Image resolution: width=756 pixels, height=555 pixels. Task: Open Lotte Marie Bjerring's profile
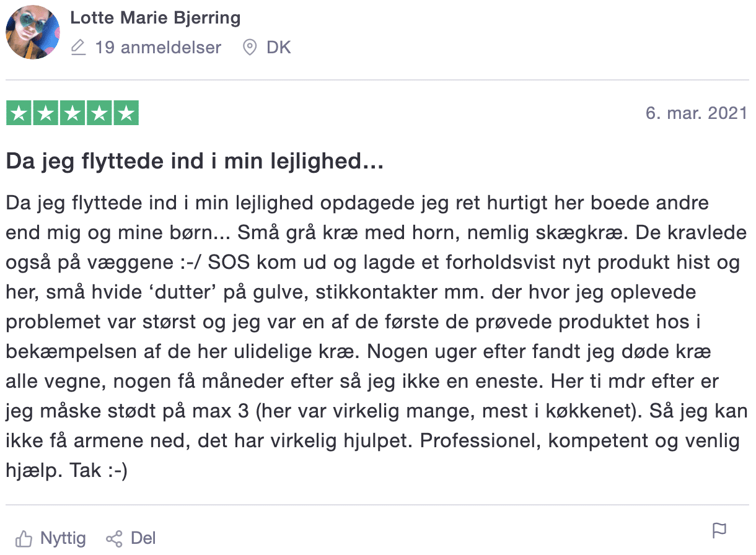[x=155, y=17]
